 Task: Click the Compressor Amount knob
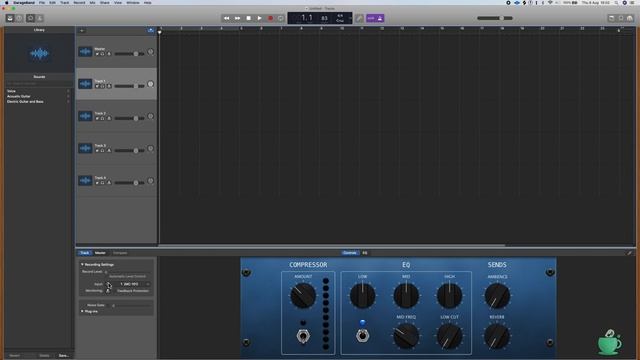point(303,296)
